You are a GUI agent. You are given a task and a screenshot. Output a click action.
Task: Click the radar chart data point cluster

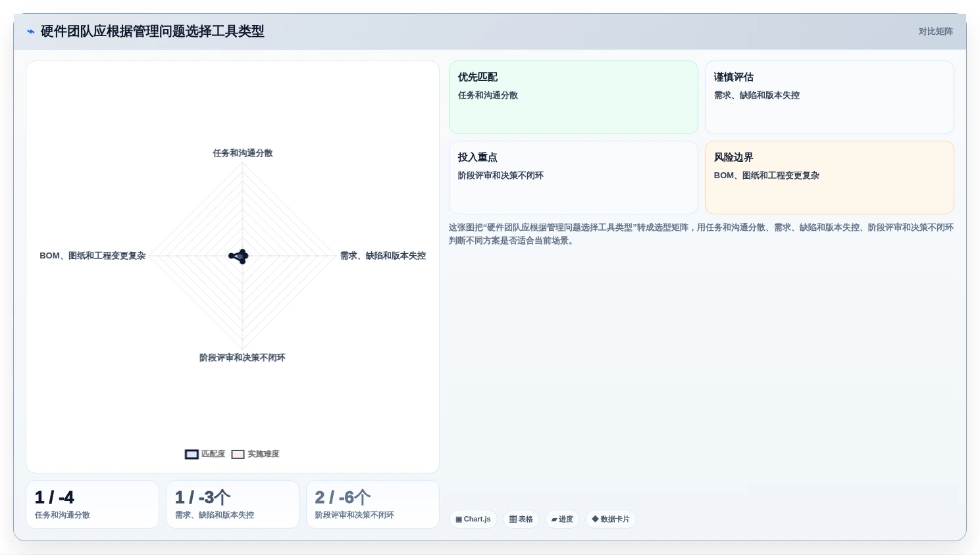pos(240,256)
